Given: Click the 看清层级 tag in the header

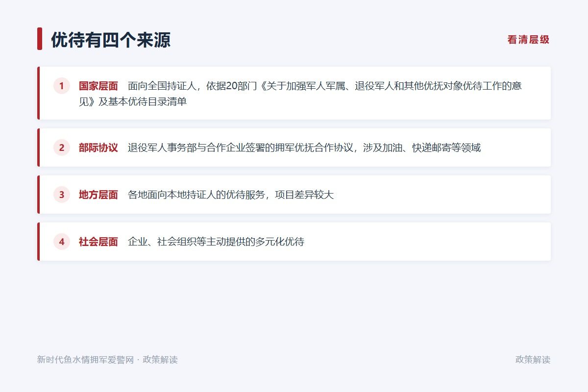Looking at the screenshot, I should click(x=528, y=40).
